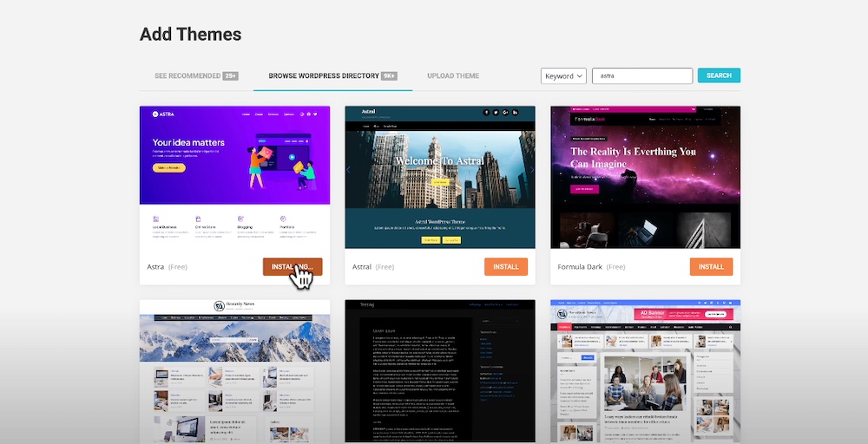Open the snowy mountain news theme thumbnail
868x444 pixels.
pyautogui.click(x=234, y=371)
